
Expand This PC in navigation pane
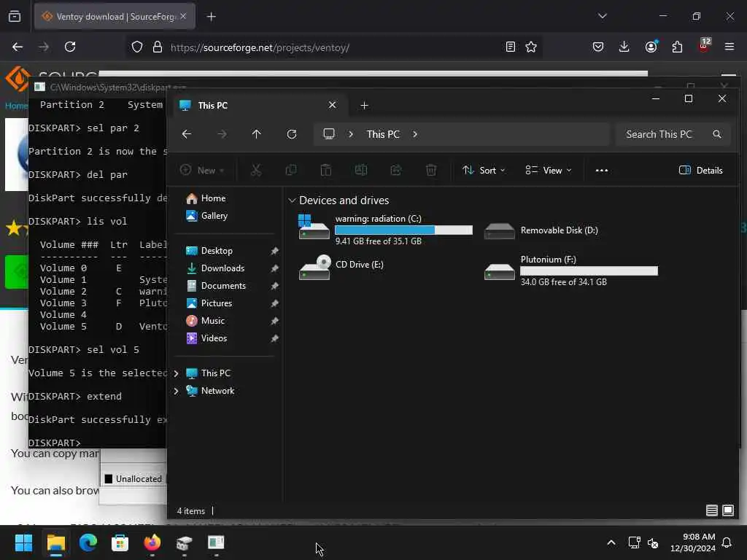coord(177,373)
